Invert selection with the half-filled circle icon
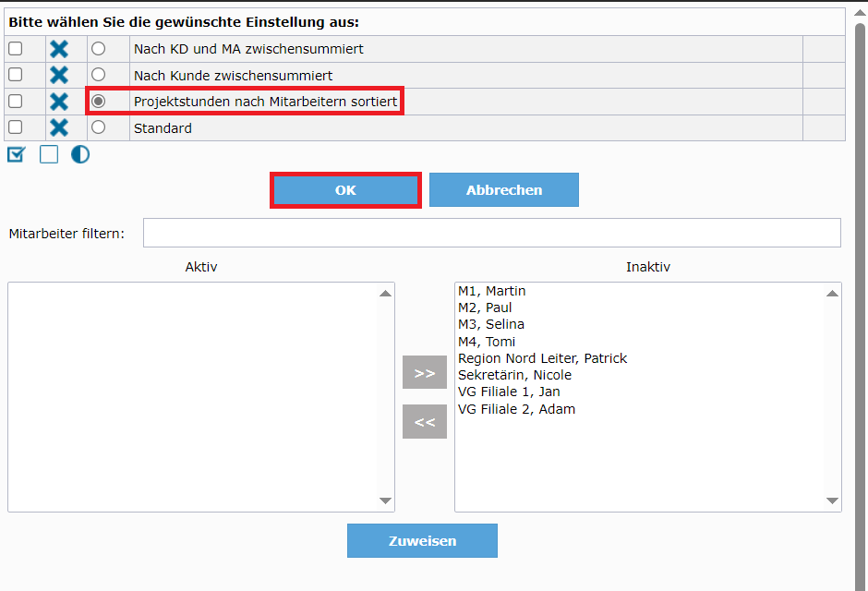The image size is (868, 591). [79, 154]
